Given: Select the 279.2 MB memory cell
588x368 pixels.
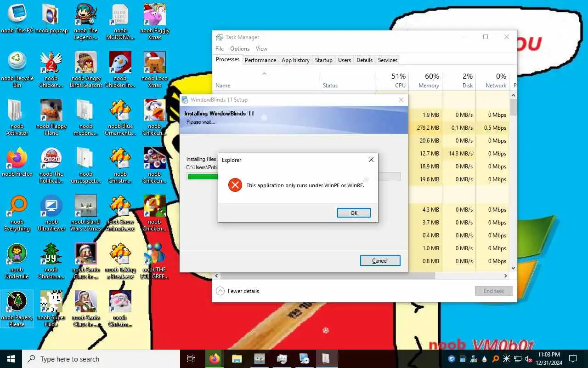Looking at the screenshot, I should [x=425, y=128].
